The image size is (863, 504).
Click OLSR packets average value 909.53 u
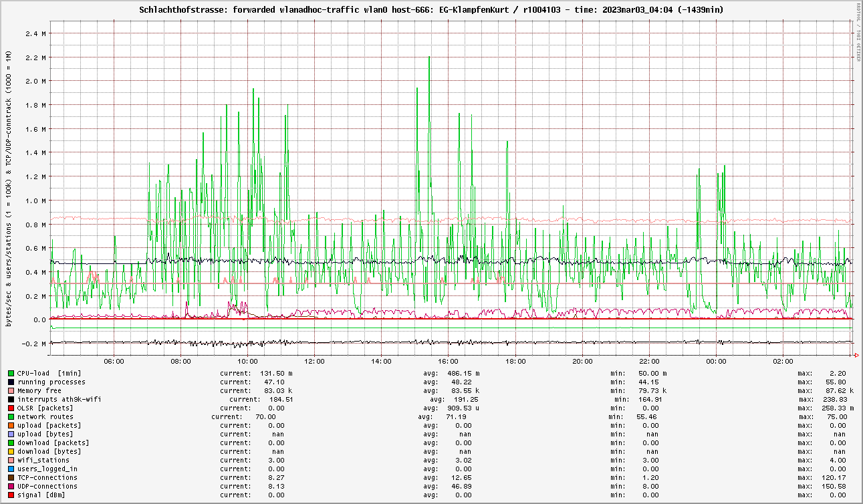462,408
